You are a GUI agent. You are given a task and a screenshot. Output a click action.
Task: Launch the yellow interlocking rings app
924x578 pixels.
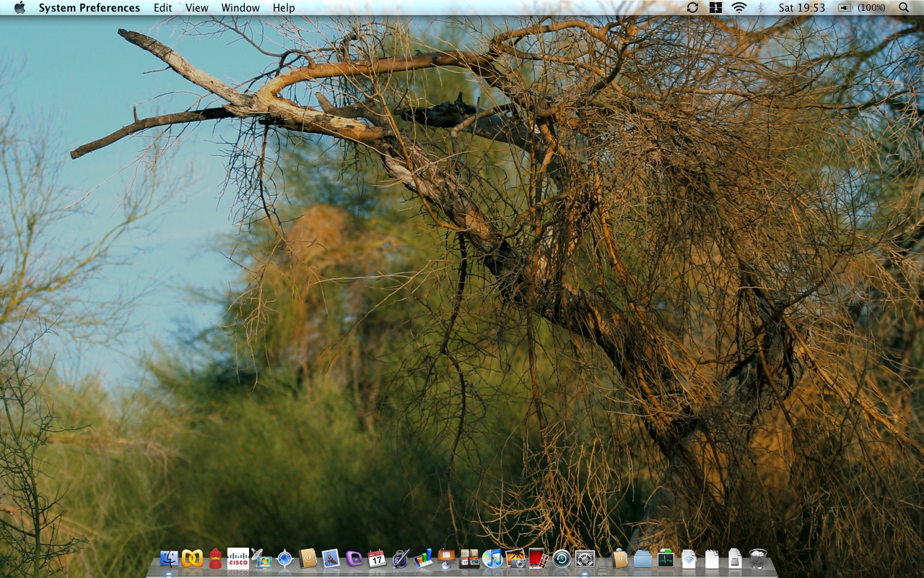pyautogui.click(x=192, y=558)
